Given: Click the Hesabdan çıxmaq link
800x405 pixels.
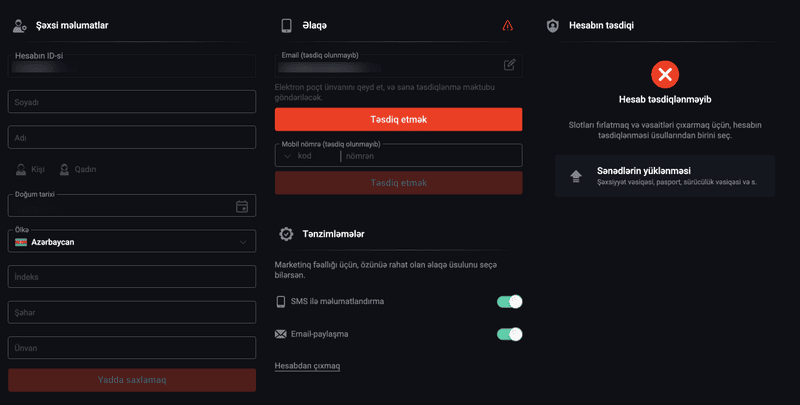Looking at the screenshot, I should point(307,366).
